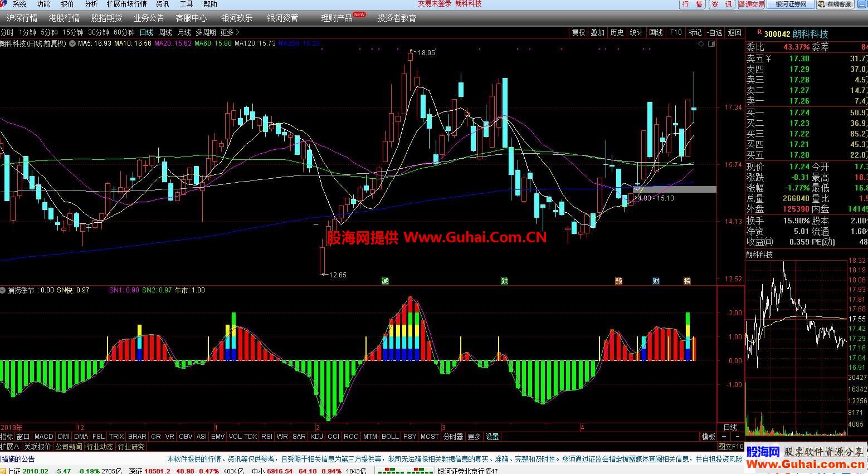The image size is (868, 474).
Task: Open 公司新闻 tab
Action: click(69, 447)
